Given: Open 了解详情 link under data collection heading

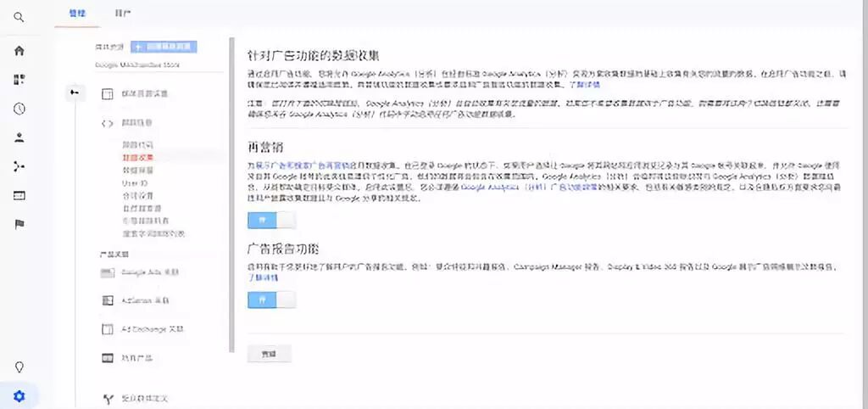Looking at the screenshot, I should point(585,85).
